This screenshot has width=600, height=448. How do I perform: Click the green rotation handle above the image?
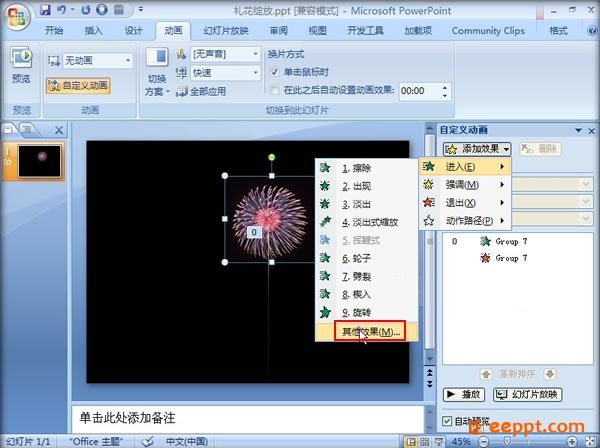[x=272, y=157]
